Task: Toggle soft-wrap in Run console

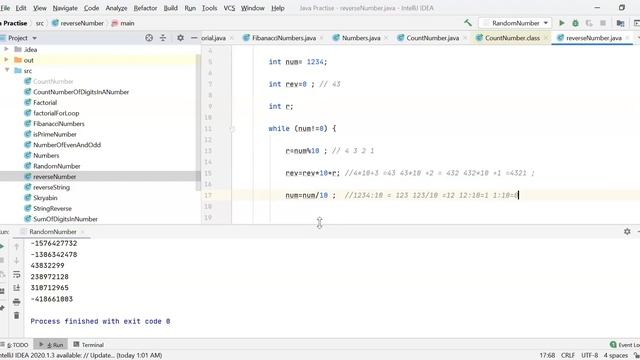Action: [x=17, y=274]
